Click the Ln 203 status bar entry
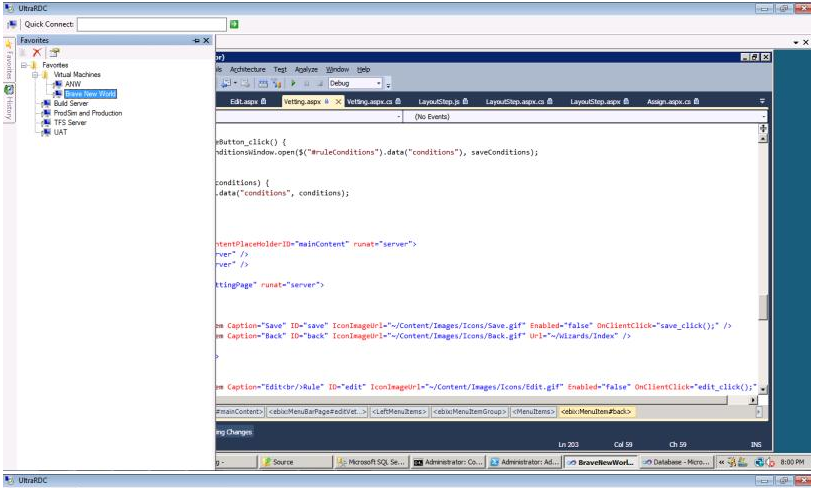The height and width of the screenshot is (488, 815). 569,444
